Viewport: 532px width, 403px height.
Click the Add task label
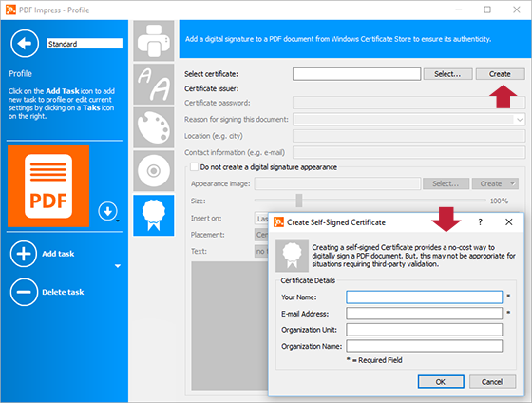58,254
